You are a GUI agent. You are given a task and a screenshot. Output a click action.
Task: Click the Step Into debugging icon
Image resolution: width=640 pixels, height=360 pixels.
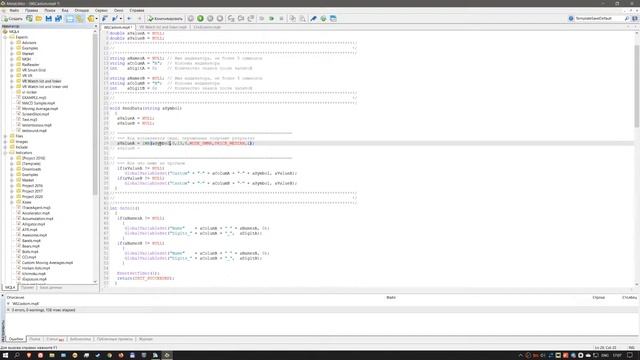point(231,19)
